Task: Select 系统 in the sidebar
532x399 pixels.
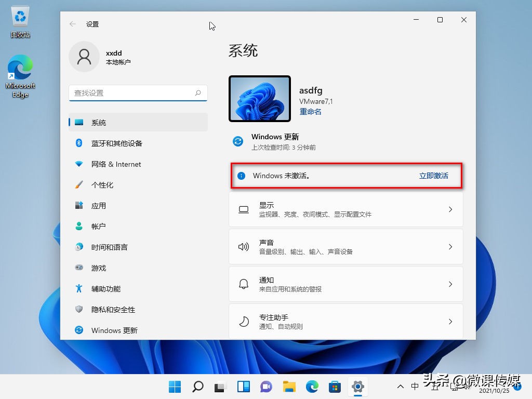Action: pyautogui.click(x=138, y=123)
